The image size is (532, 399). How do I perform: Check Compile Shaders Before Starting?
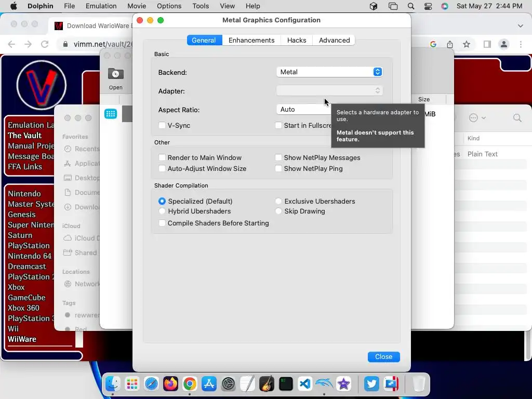point(162,223)
